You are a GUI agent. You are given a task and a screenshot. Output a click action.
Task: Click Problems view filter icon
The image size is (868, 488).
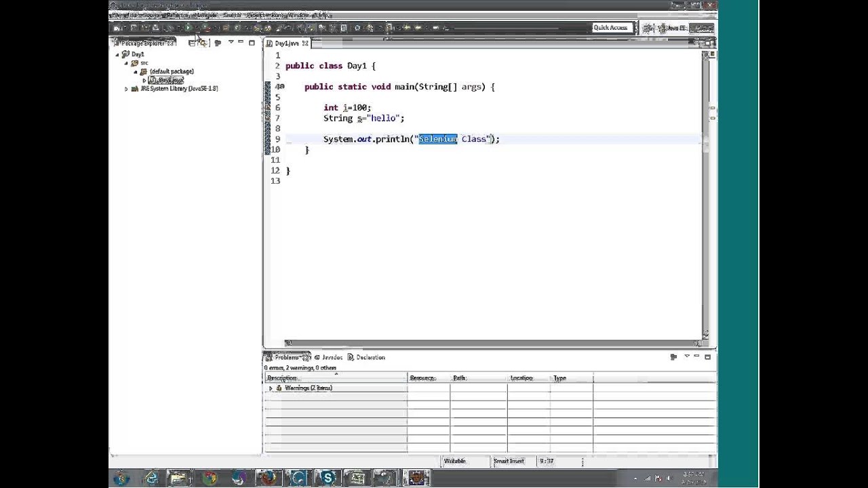tap(673, 357)
